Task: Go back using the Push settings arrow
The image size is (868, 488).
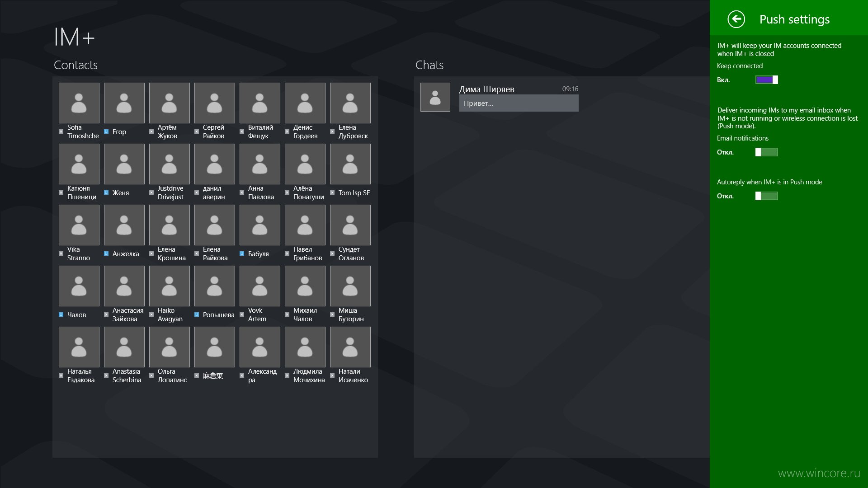Action: point(736,19)
